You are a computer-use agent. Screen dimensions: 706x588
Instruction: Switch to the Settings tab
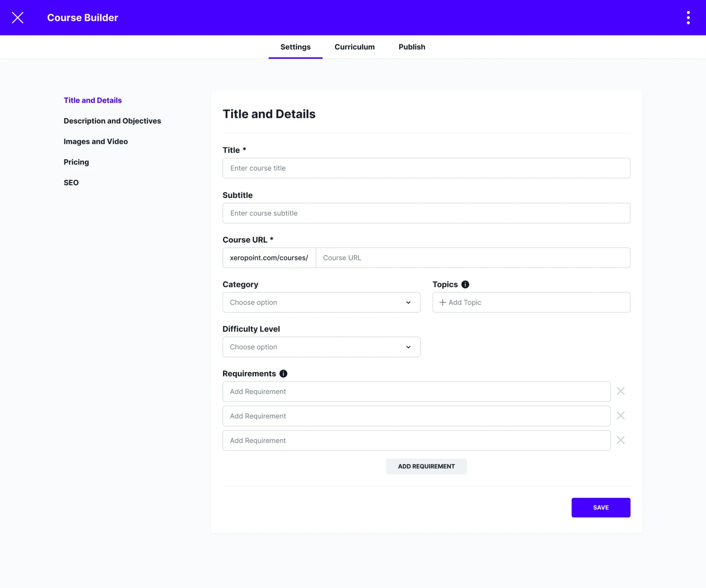(x=295, y=47)
